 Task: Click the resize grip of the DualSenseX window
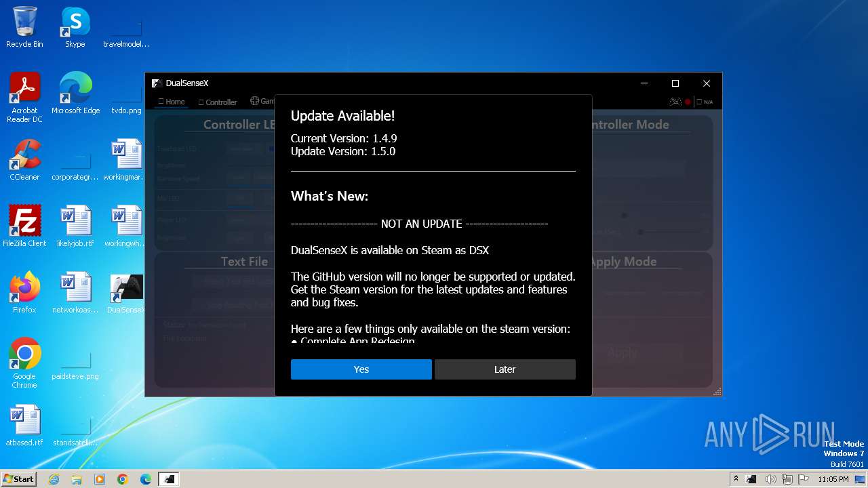click(x=717, y=392)
